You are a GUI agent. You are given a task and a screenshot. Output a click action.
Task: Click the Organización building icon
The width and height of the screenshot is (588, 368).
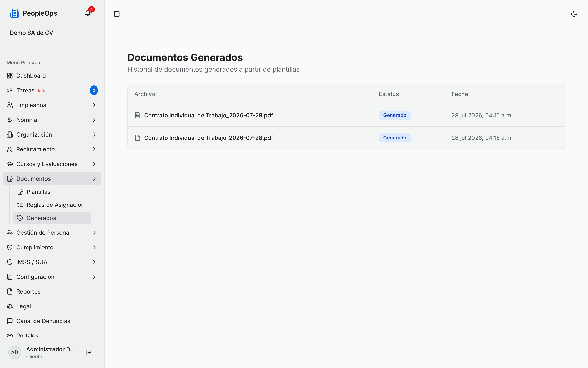coord(10,135)
